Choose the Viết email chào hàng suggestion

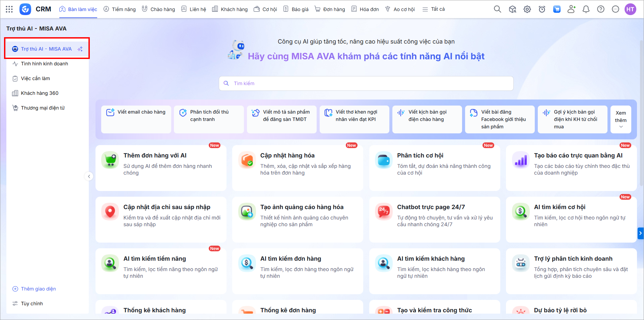click(136, 119)
